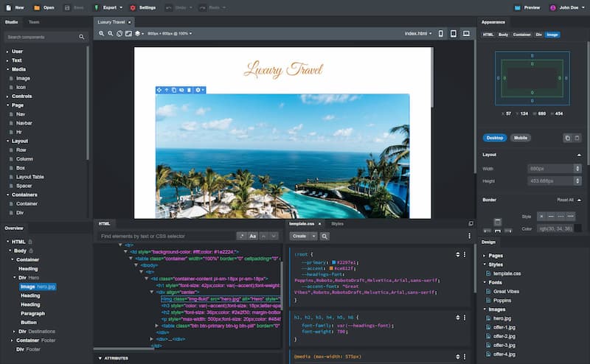
Task: Open the John Doe account menu
Action: [x=567, y=7]
